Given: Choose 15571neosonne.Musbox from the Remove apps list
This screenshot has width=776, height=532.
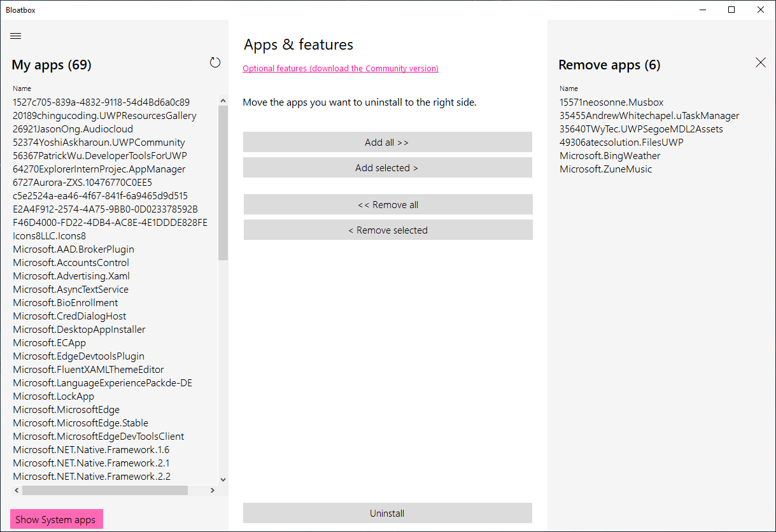Looking at the screenshot, I should 611,102.
